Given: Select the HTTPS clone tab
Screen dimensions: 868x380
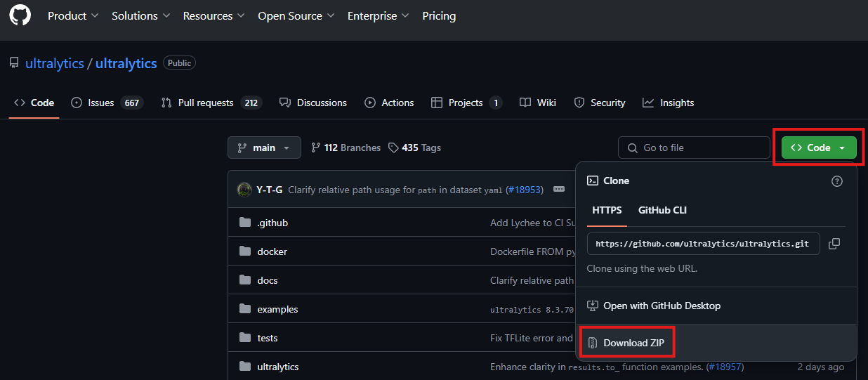Looking at the screenshot, I should tap(607, 210).
